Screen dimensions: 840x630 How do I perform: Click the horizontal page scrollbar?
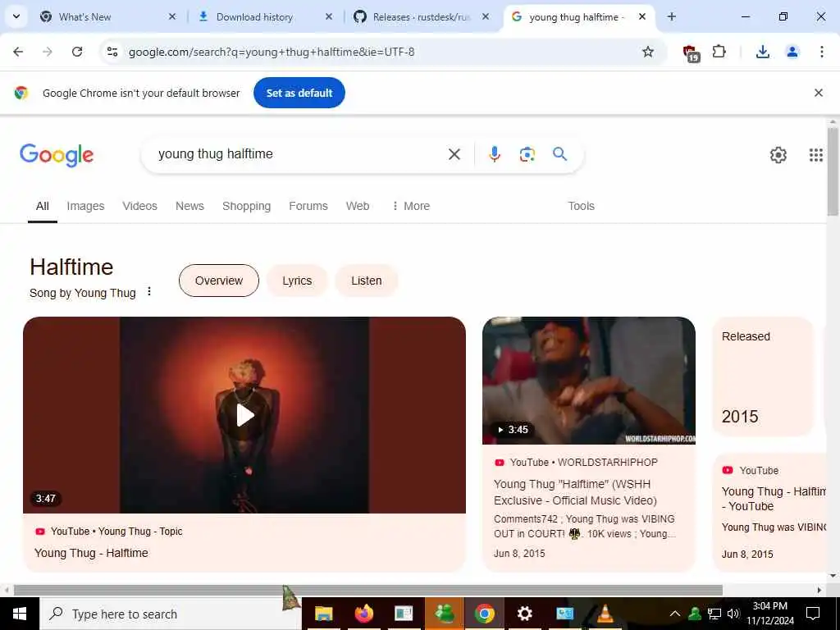(x=368, y=591)
